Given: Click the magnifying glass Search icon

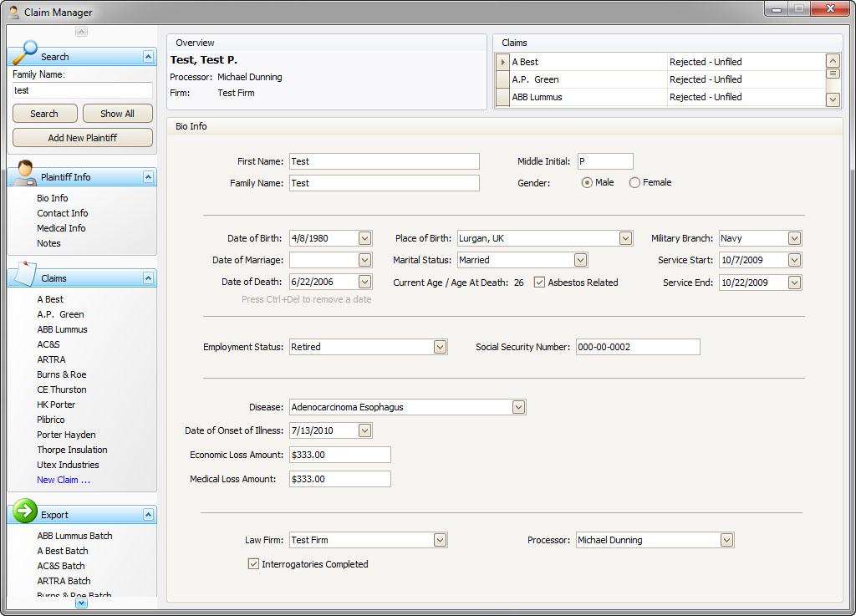Looking at the screenshot, I should click(x=25, y=53).
